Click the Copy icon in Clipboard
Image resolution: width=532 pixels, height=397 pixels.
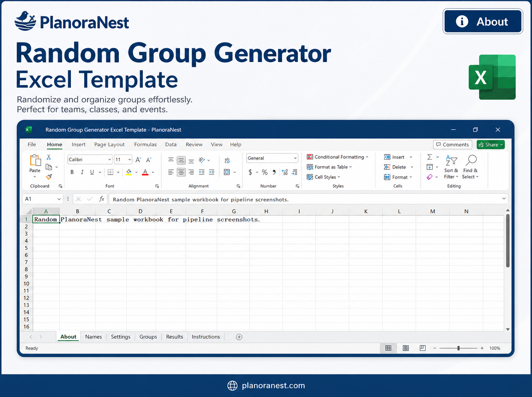[49, 167]
